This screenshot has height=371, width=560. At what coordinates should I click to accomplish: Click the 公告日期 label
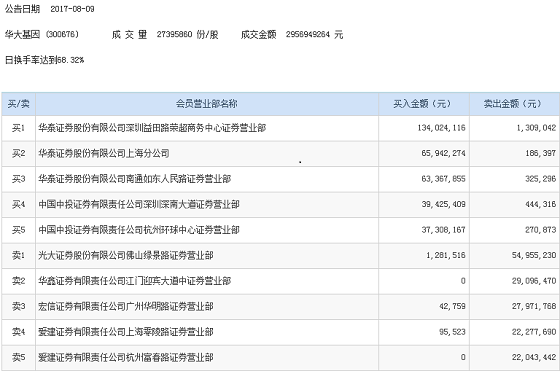22,9
